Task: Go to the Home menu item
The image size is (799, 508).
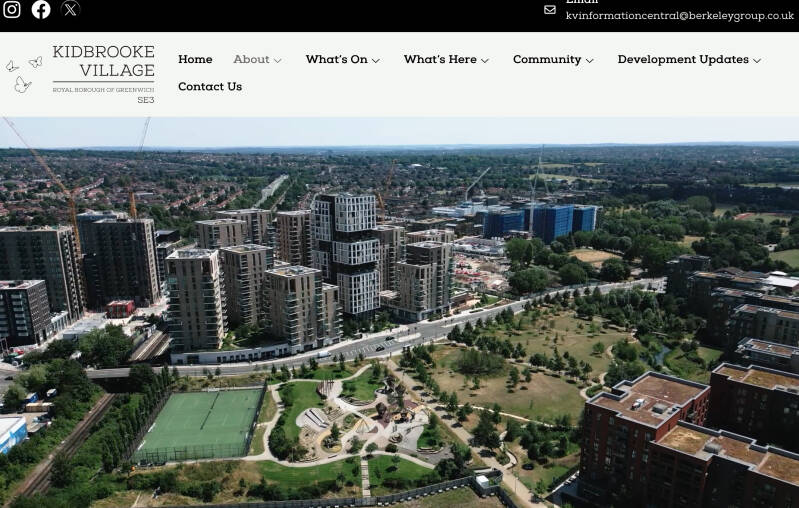Action: pyautogui.click(x=195, y=59)
